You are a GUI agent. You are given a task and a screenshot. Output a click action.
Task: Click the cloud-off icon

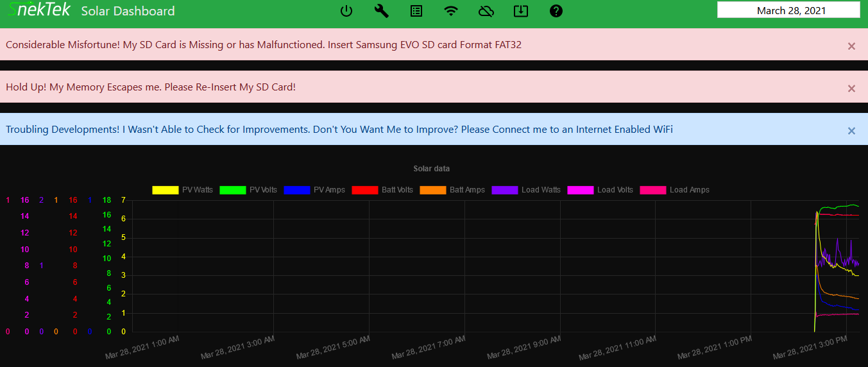coord(486,11)
